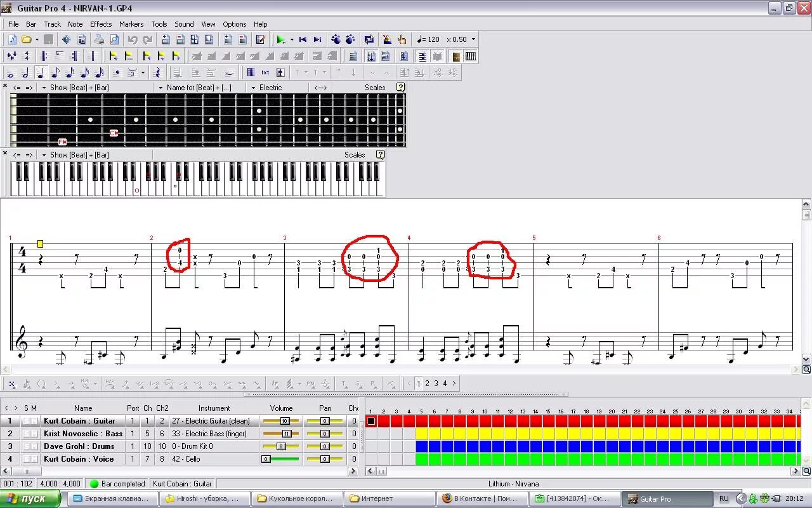The height and width of the screenshot is (508, 812).
Task: Click the dead note X effect icon
Action: click(x=11, y=384)
